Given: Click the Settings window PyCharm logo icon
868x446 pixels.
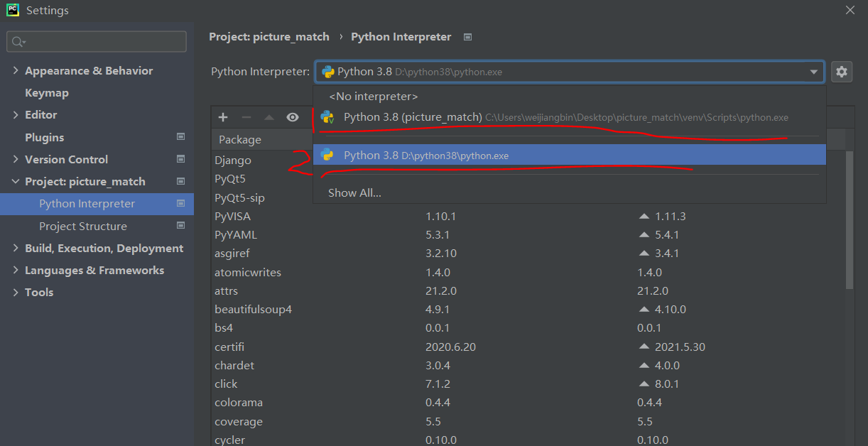Looking at the screenshot, I should tap(11, 10).
